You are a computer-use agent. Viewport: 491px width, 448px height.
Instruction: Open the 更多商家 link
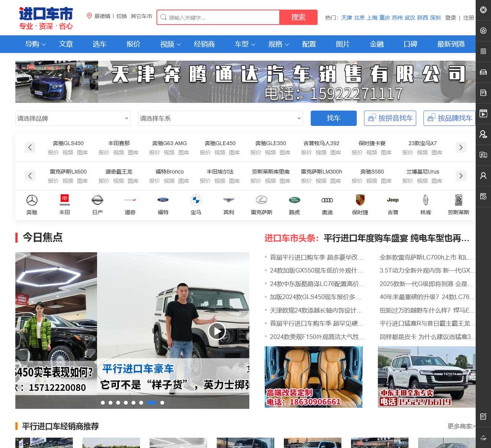tap(461, 426)
